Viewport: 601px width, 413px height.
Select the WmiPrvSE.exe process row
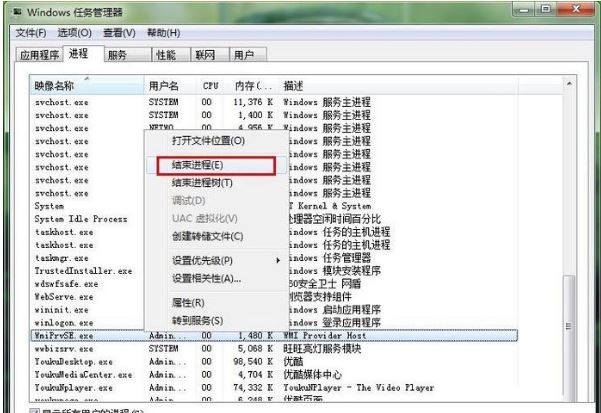[x=274, y=336]
